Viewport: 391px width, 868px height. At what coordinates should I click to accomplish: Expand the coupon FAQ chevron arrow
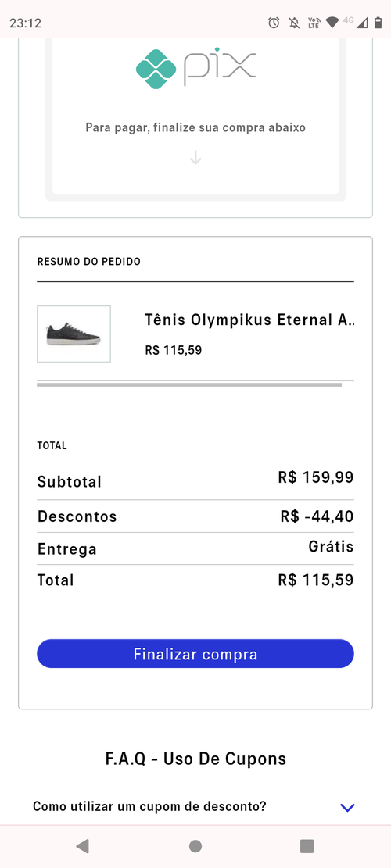(347, 807)
